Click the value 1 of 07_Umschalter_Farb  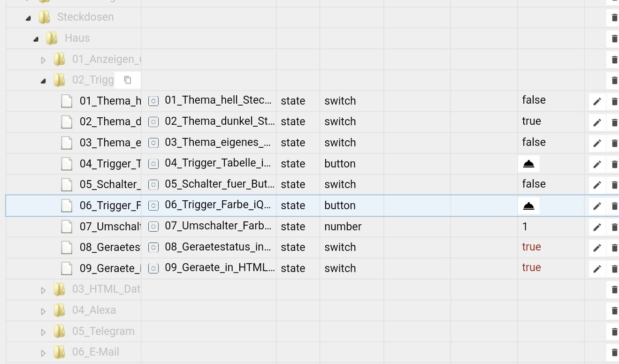[525, 227]
